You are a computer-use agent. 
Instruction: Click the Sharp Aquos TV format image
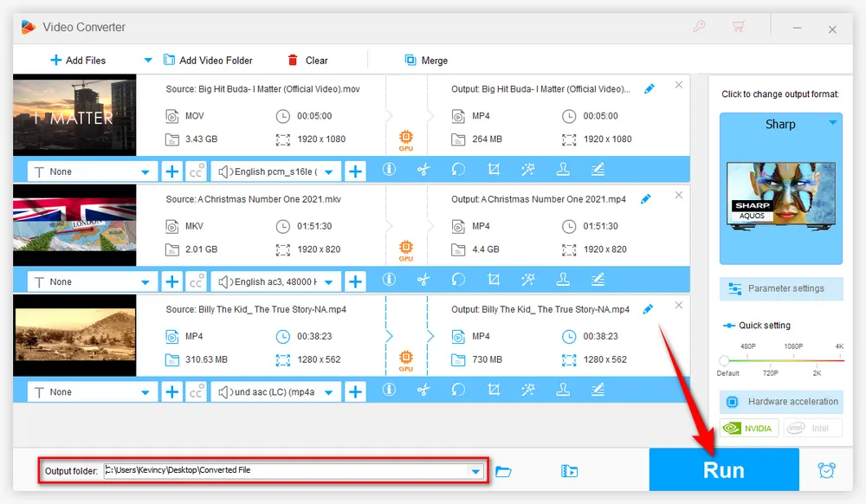click(781, 196)
